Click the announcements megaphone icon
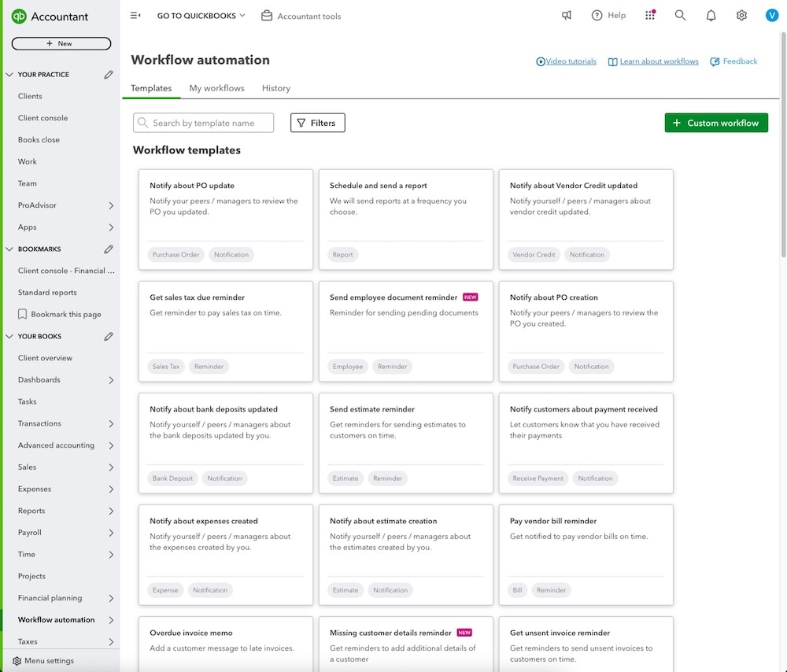787x672 pixels. click(x=567, y=14)
